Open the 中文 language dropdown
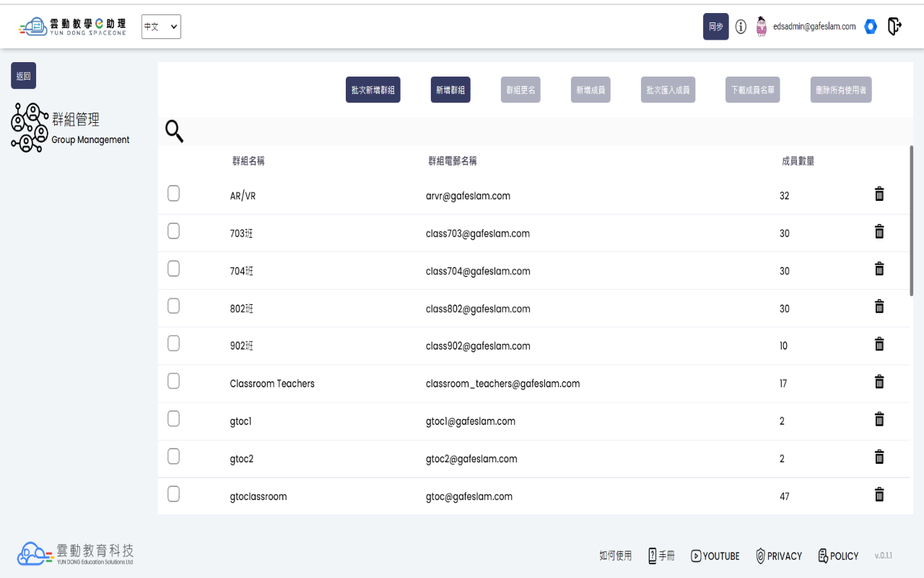 pos(161,27)
